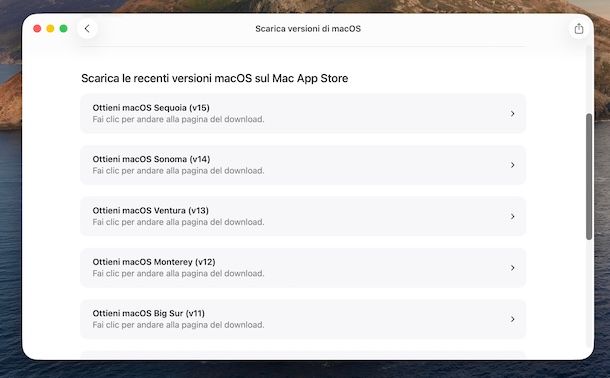Screen dimensions: 610x378
Task: Open the macOS Monterey (v12) download row
Action: 303,268
